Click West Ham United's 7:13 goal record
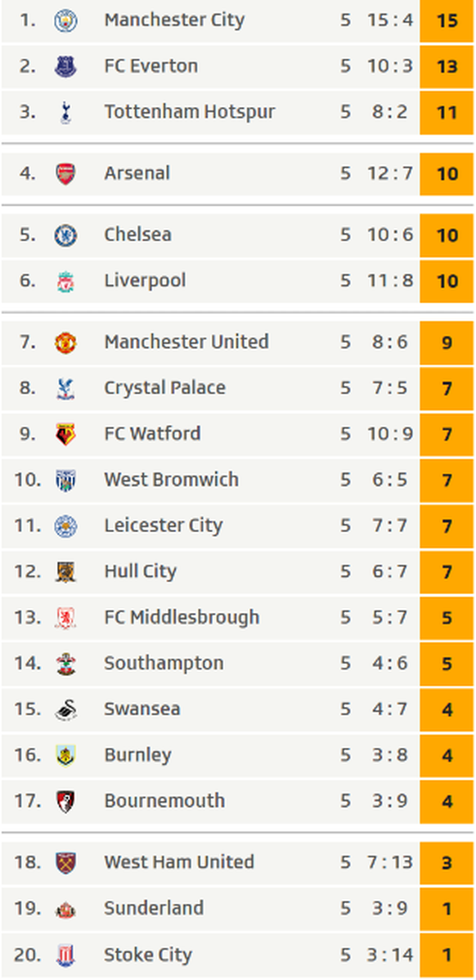476x980 pixels. point(389,862)
